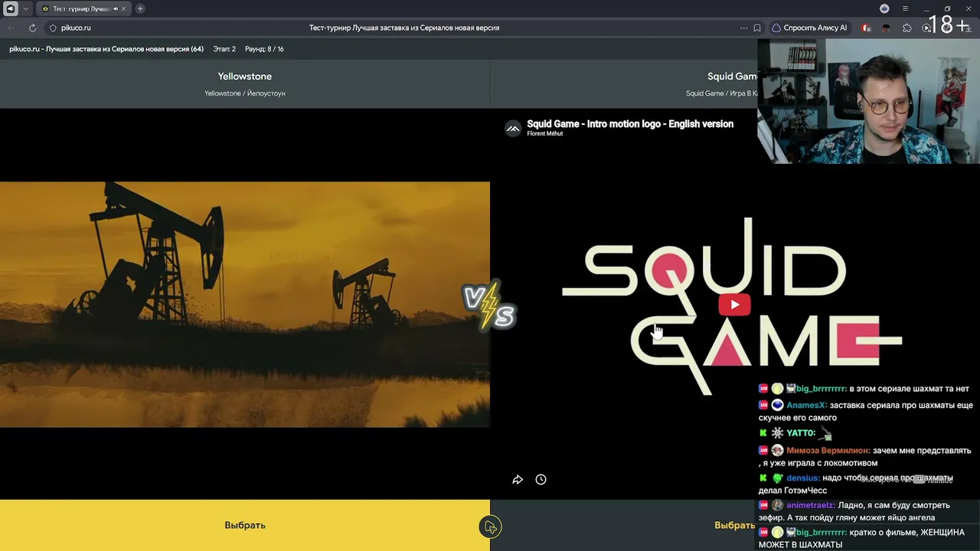Click chat username densius

coord(803,478)
